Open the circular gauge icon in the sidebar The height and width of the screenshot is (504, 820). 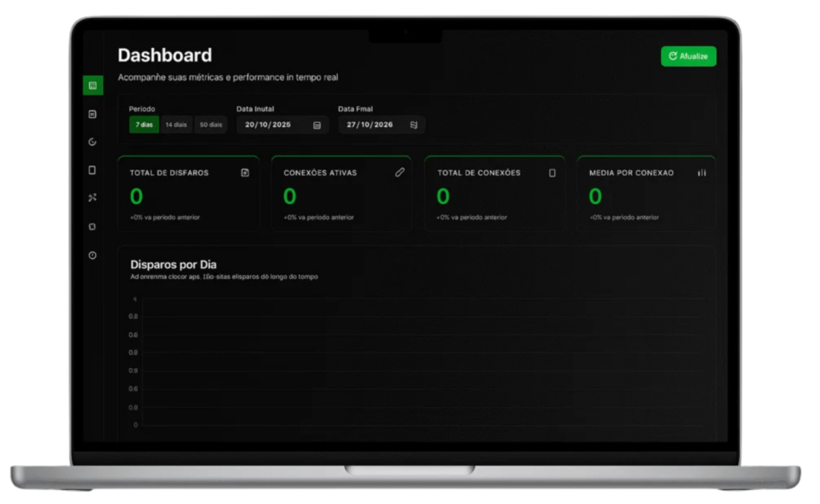[93, 142]
